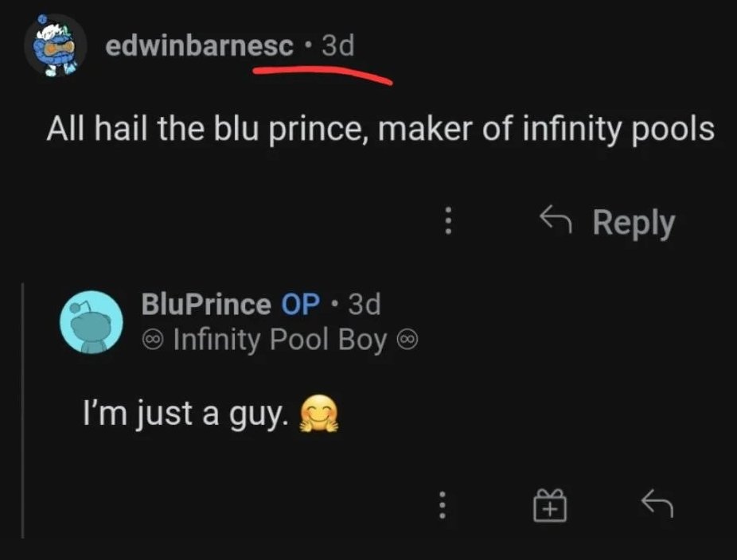Open edwinbarnesc's snoo avatar
The height and width of the screenshot is (560, 737).
[x=53, y=45]
